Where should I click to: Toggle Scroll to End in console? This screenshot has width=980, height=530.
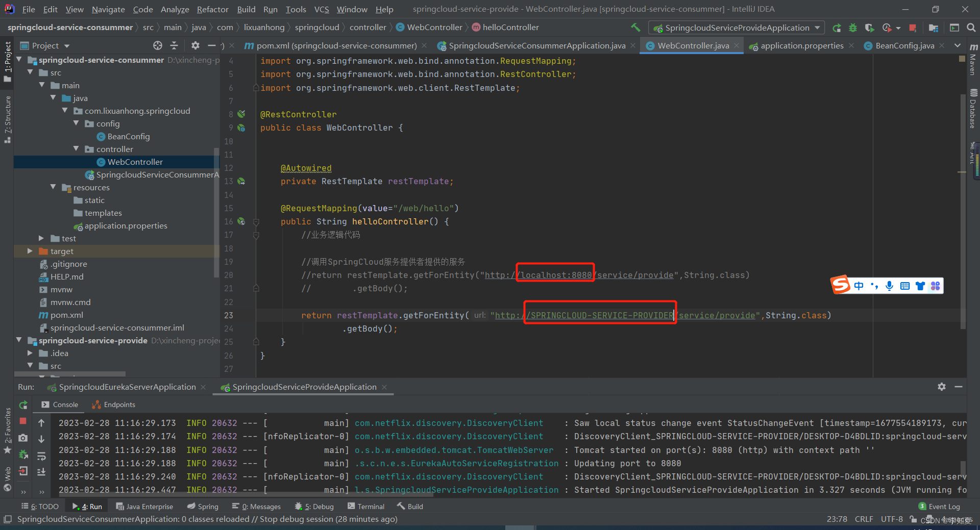coord(41,472)
